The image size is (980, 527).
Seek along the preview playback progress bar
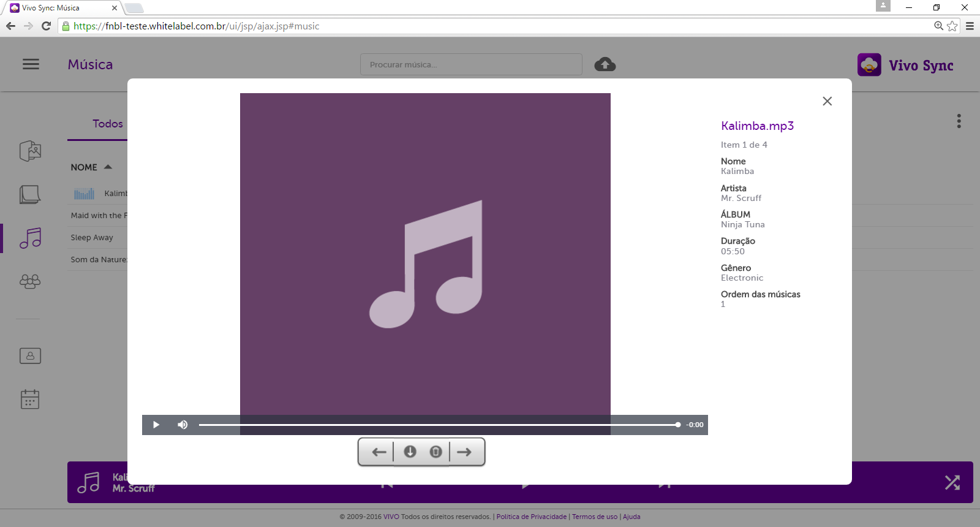(x=439, y=425)
